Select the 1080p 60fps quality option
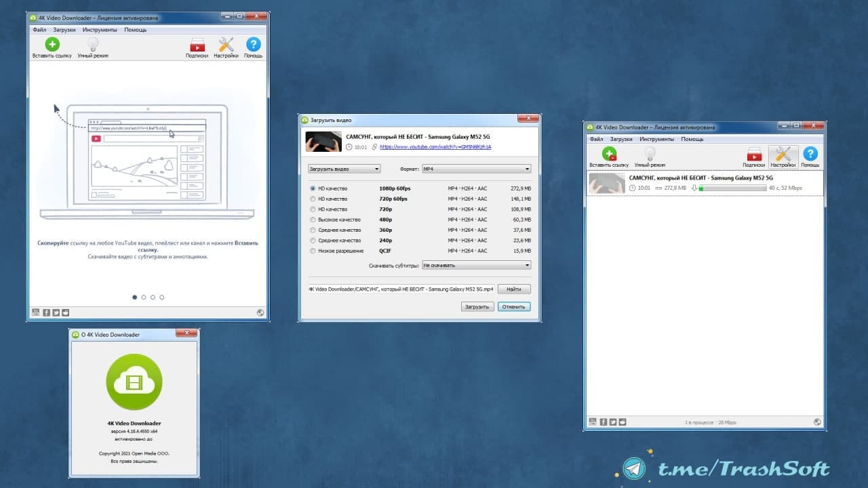 [313, 188]
